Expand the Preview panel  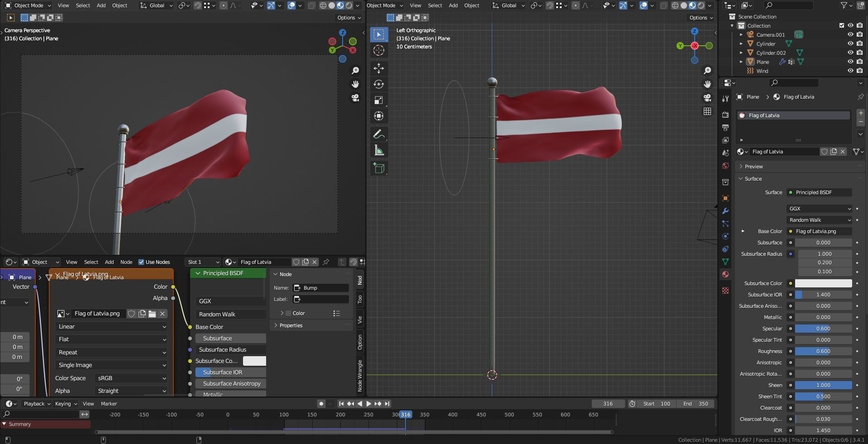pos(754,167)
